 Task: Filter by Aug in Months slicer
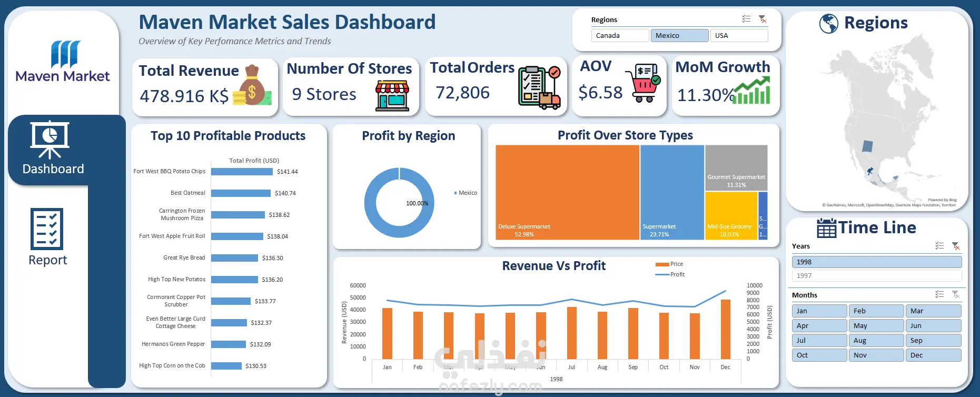click(x=876, y=340)
